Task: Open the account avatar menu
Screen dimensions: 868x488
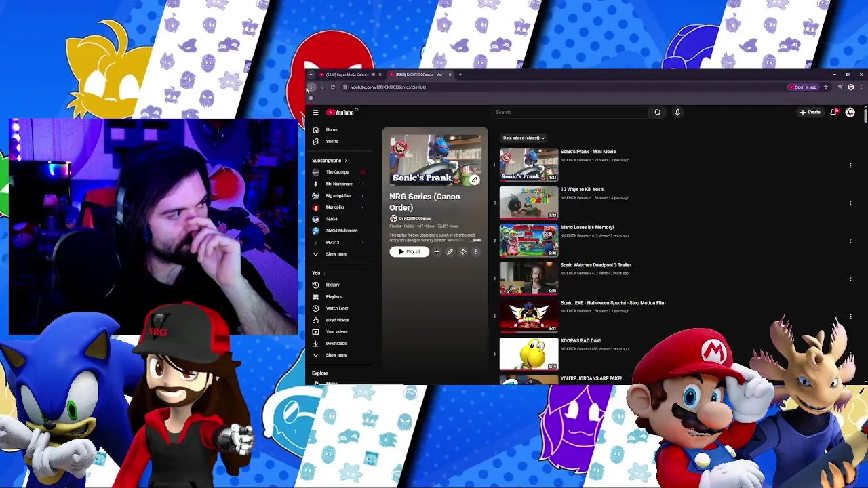Action: point(850,113)
